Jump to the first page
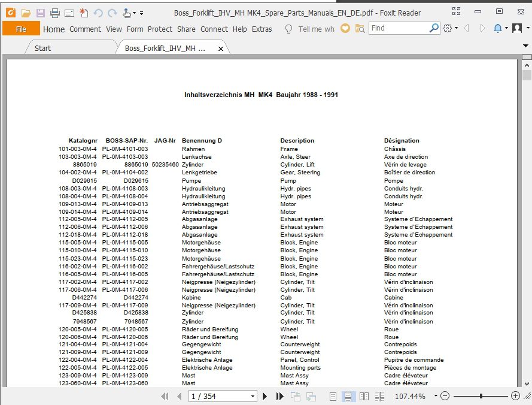The height and width of the screenshot is (405, 532). pyautogui.click(x=165, y=396)
